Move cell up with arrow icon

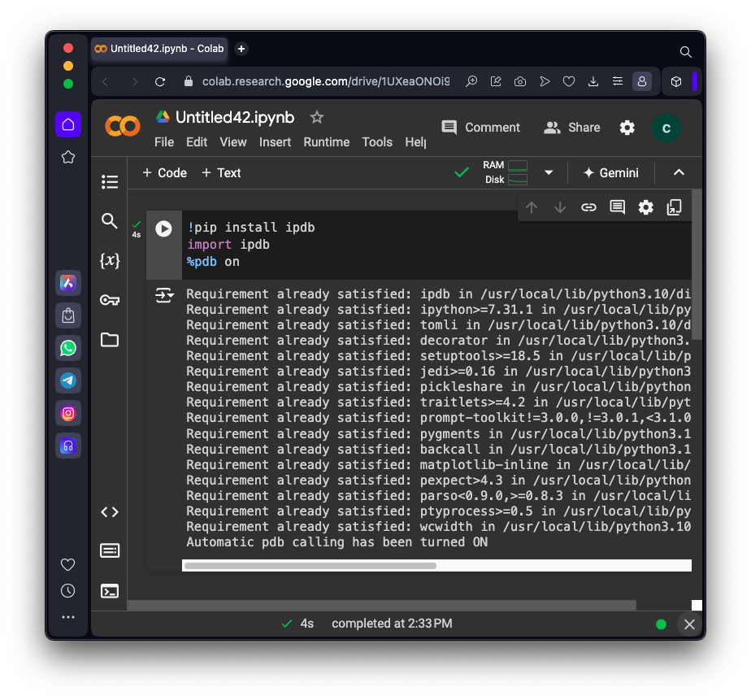point(532,207)
